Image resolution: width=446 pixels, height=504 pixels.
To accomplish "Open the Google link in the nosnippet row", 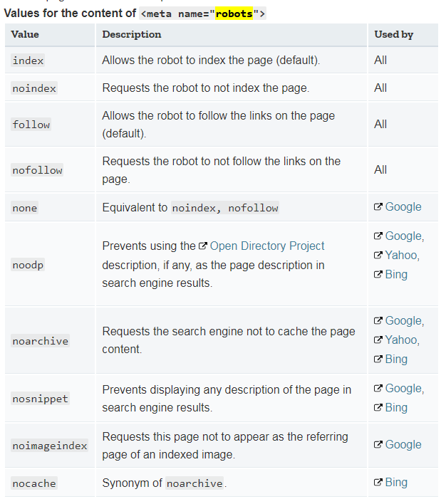I will [x=404, y=389].
